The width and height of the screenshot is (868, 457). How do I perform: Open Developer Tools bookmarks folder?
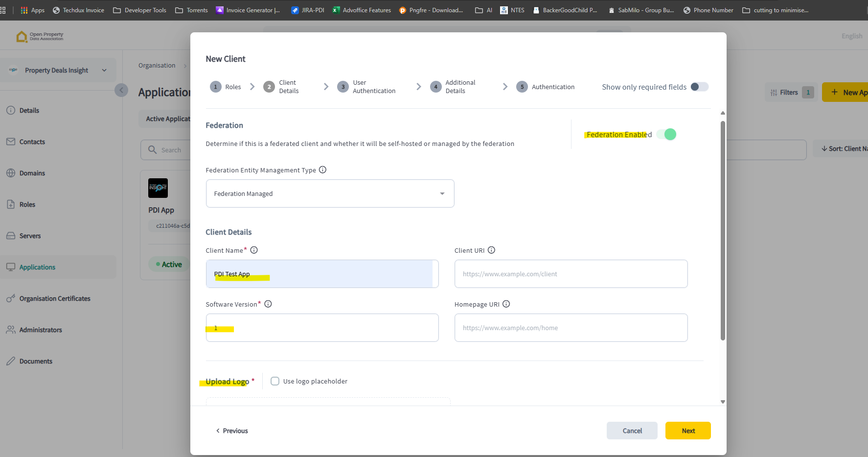[139, 10]
